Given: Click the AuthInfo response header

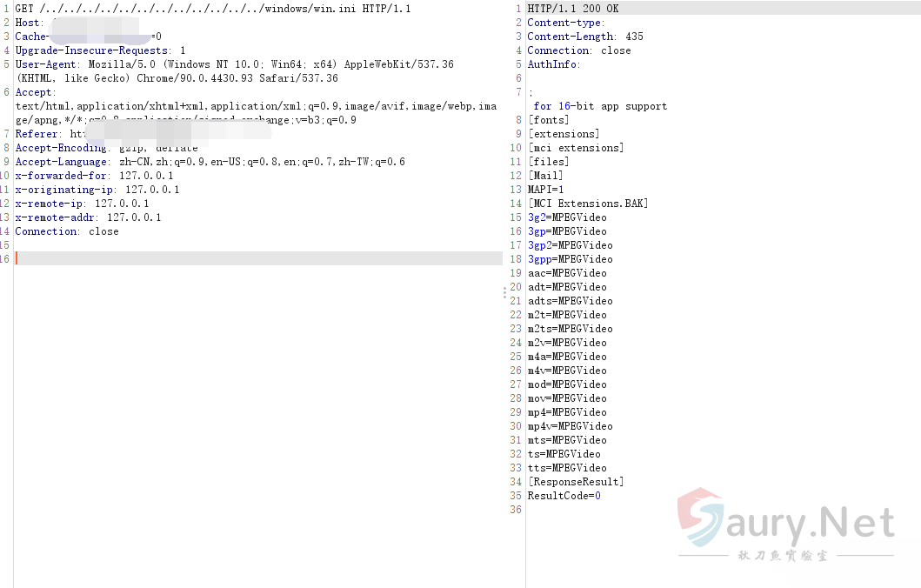Looking at the screenshot, I should tap(554, 64).
